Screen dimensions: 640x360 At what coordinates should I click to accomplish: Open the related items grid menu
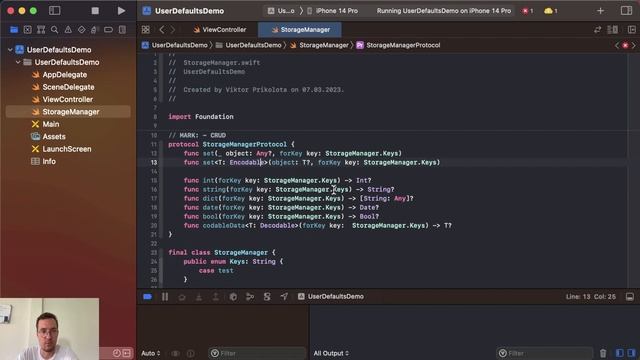(145, 30)
